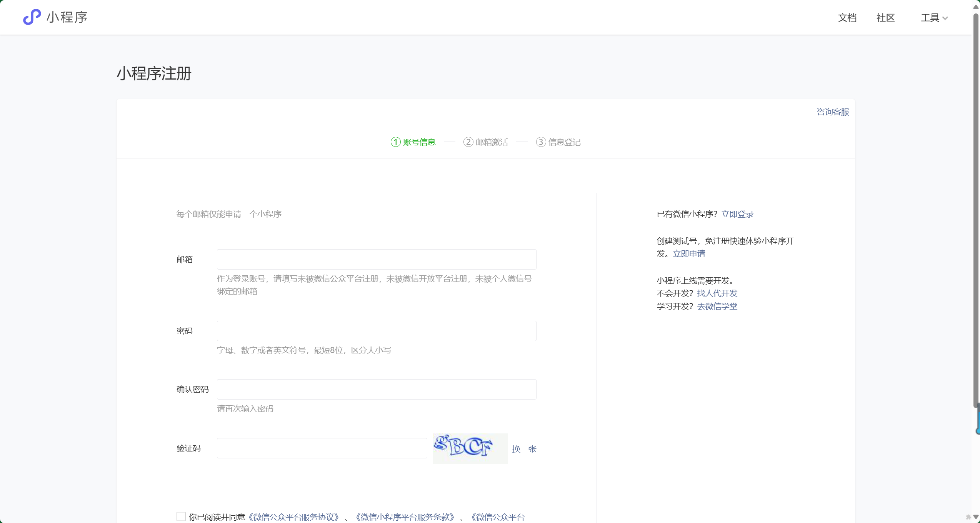Click the step 2 邮箱激活 circle icon

pos(468,142)
